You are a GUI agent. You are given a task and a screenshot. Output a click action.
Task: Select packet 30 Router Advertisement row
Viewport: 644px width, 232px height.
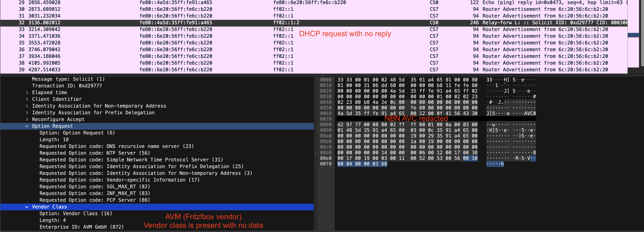click(314, 9)
